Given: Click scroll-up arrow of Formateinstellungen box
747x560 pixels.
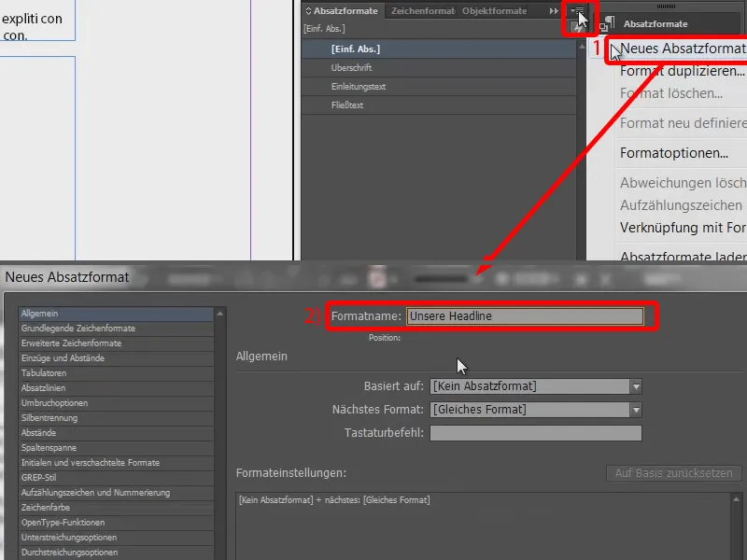Looking at the screenshot, I should point(736,499).
